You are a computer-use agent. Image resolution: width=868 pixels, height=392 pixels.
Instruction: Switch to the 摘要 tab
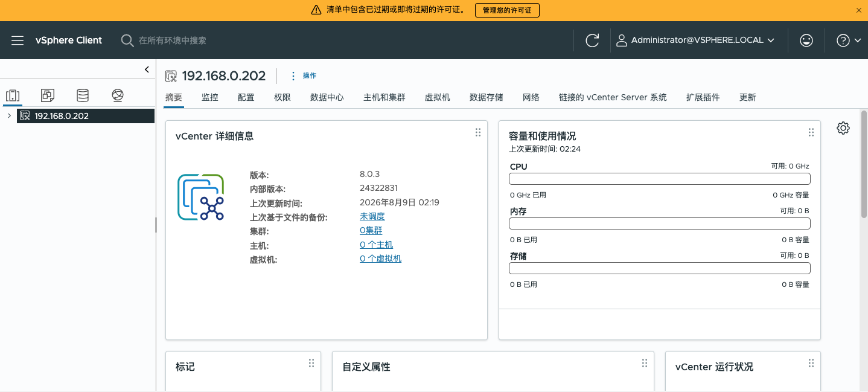pos(174,97)
